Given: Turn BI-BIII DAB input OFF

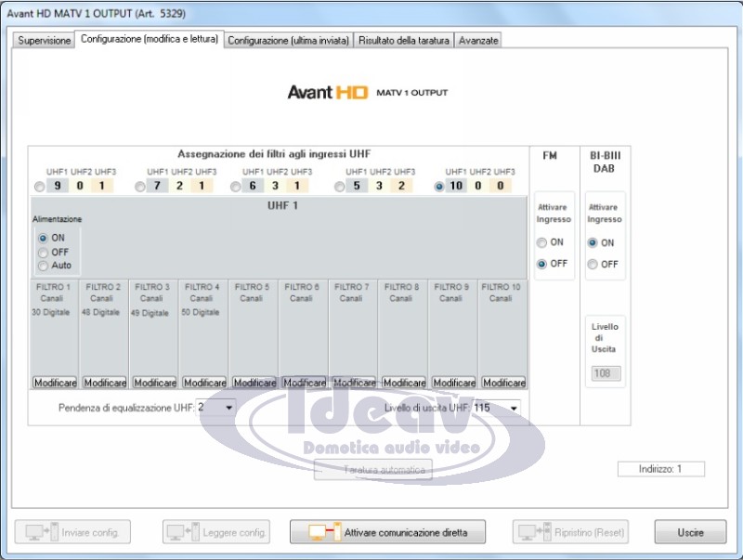Looking at the screenshot, I should point(593,265).
